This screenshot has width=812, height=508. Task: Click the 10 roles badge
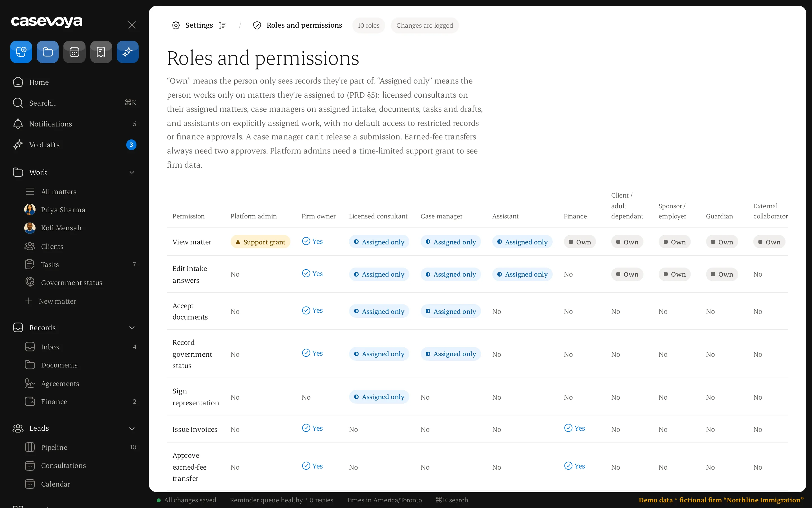(x=369, y=25)
